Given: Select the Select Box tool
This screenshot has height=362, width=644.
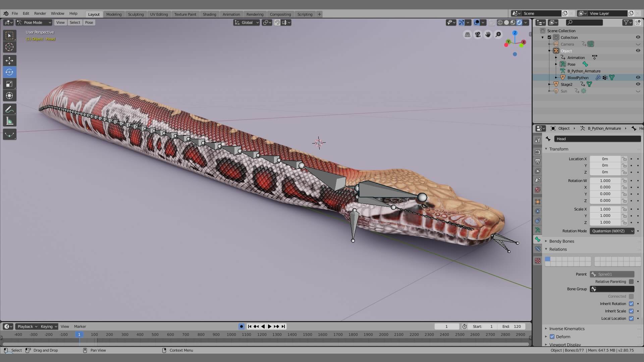Looking at the screenshot, I should pos(9,36).
